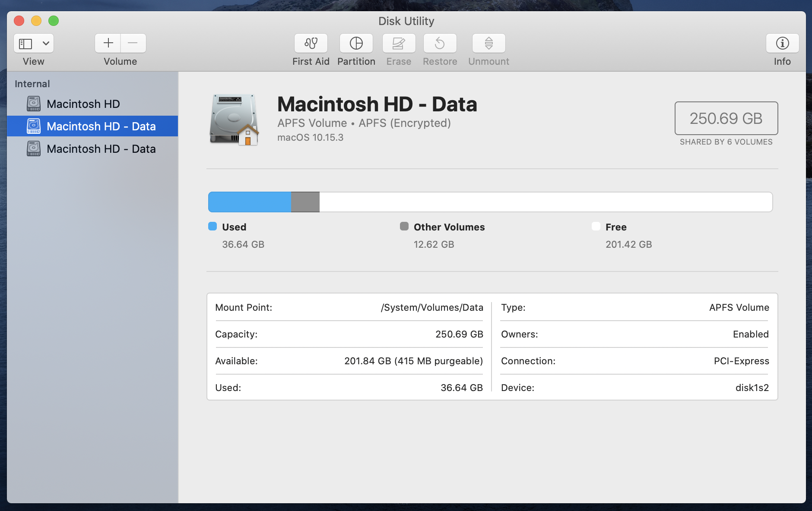This screenshot has height=511, width=812.
Task: Click the Erase toolbar icon
Action: click(x=399, y=43)
